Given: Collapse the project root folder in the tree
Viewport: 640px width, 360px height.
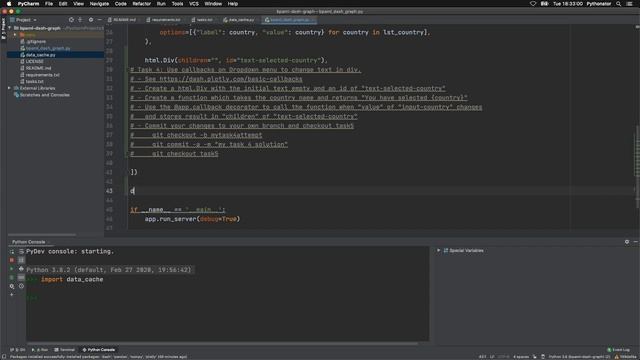Looking at the screenshot, I should (9, 28).
